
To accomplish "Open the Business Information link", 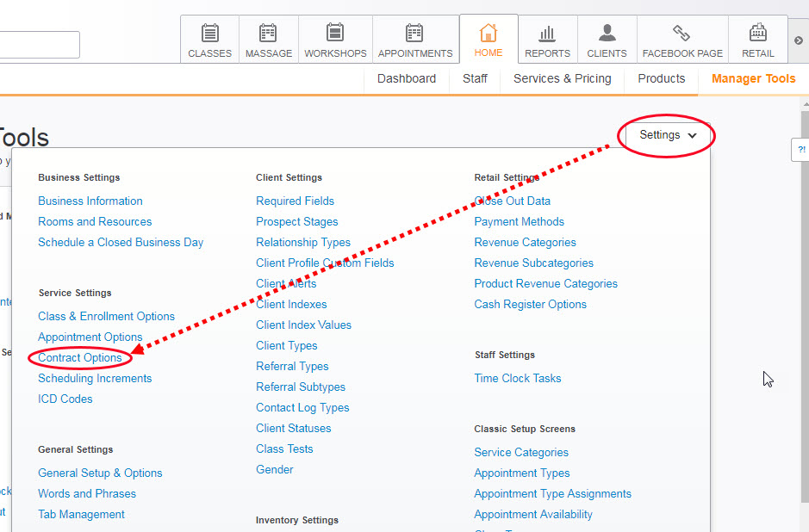I will tap(90, 201).
